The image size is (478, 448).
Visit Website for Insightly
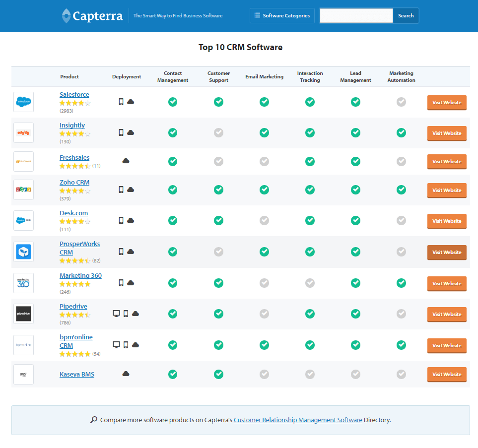pyautogui.click(x=447, y=133)
